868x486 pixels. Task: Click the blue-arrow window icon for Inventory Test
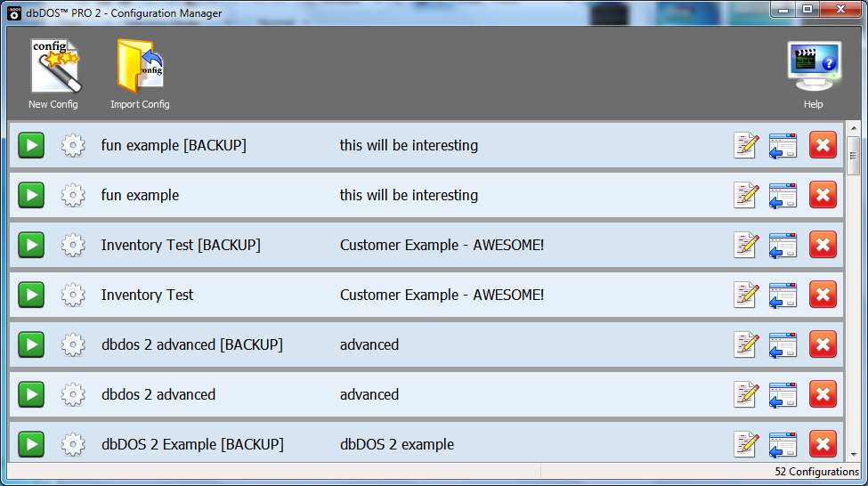pyautogui.click(x=783, y=295)
